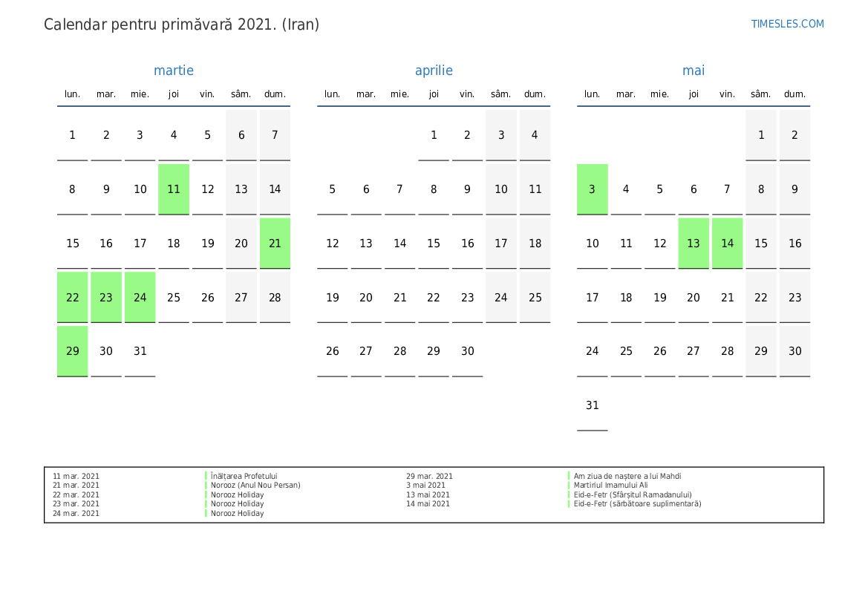Image resolution: width=868 pixels, height=614 pixels.
Task: Click highlighted March 29 cell
Action: pos(73,351)
